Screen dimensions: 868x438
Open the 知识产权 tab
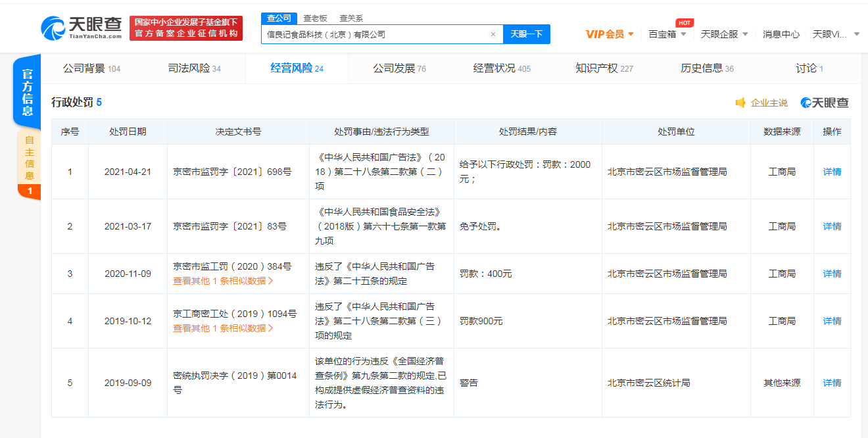(x=604, y=68)
